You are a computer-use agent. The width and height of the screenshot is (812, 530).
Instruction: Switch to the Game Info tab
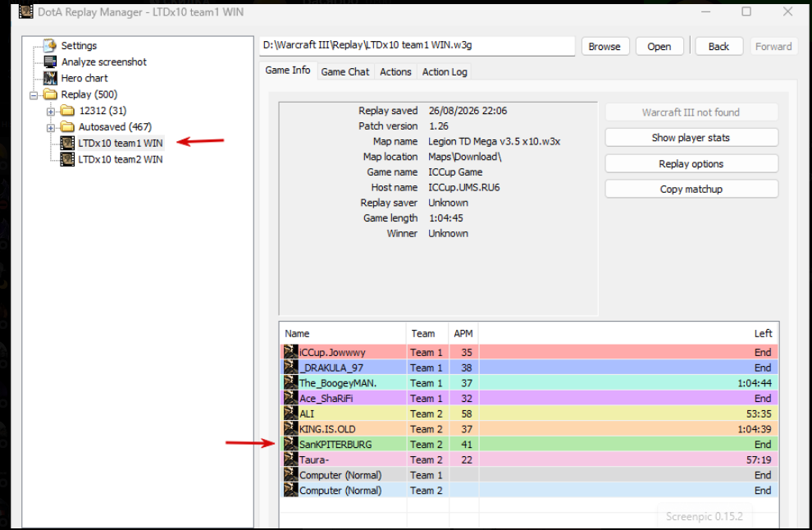pos(287,71)
